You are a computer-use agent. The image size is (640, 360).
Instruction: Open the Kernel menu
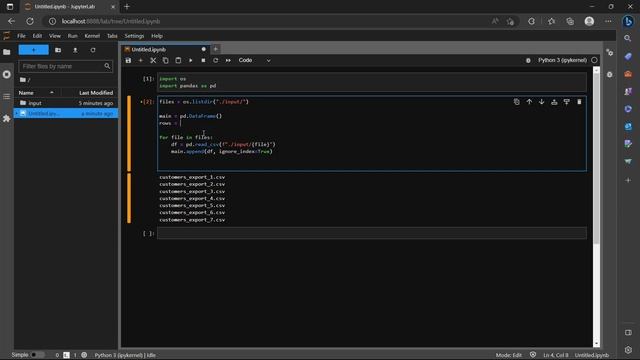92,36
